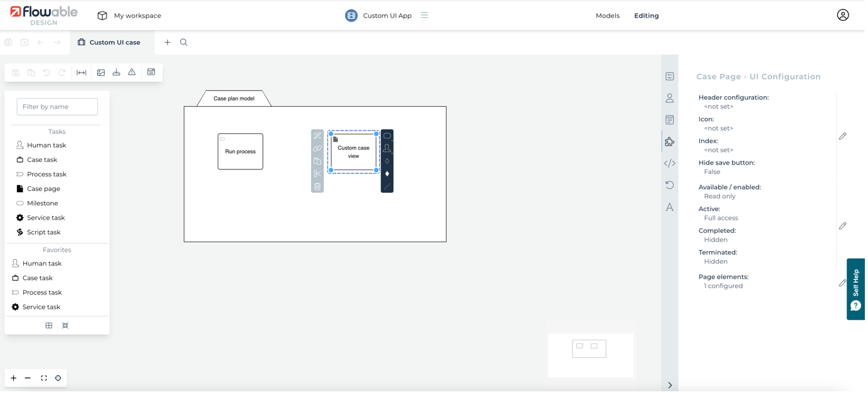The height and width of the screenshot is (393, 868).
Task: Open the user account menu
Action: pos(842,15)
